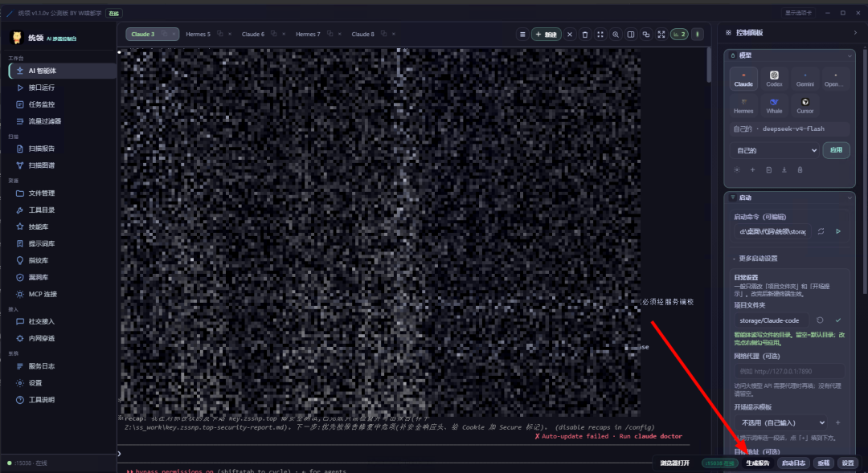Open 任务监控 in the sidebar

62,104
